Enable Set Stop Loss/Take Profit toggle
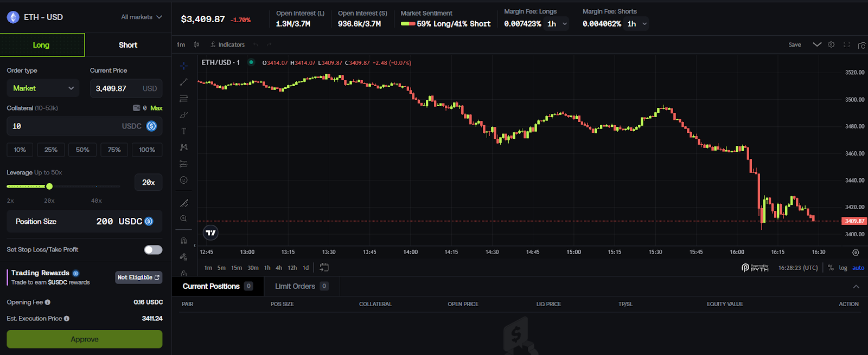Screen dimensions: 868x355 click(153, 249)
